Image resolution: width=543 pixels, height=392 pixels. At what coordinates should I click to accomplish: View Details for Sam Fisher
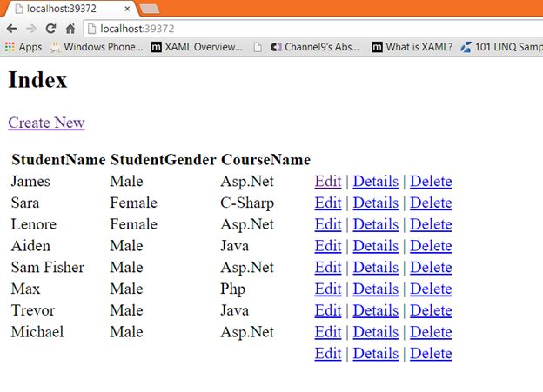tap(376, 267)
